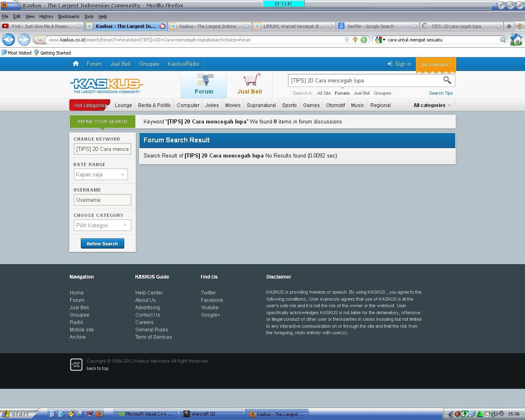Expand the All categories menu
The width and height of the screenshot is (525, 420).
pos(432,105)
